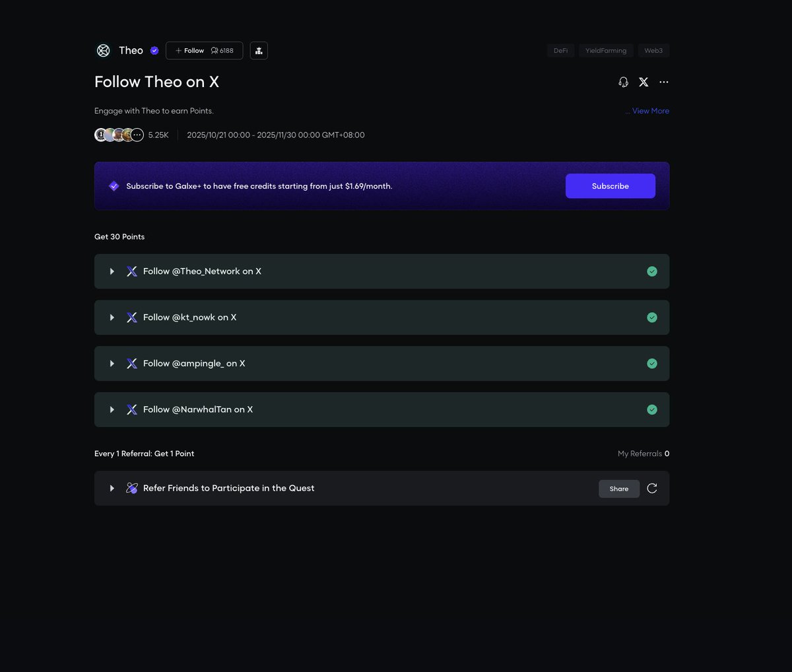
Task: Open the three-dot more options menu
Action: 664,82
